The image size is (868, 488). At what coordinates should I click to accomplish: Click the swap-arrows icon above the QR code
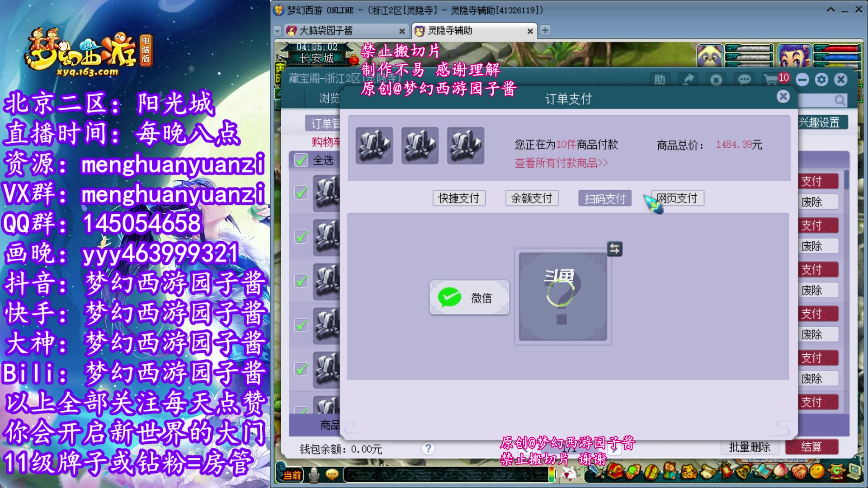point(614,249)
